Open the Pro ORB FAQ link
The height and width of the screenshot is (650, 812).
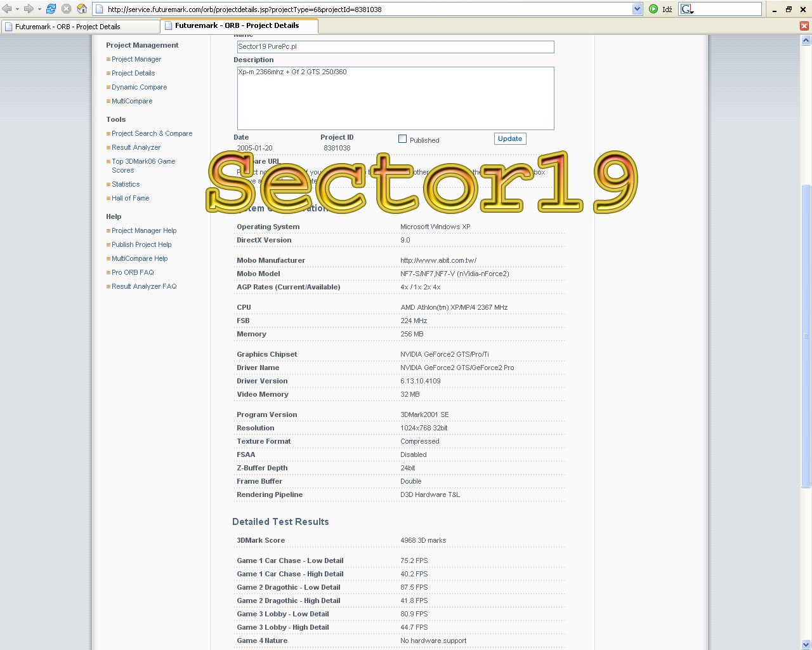(133, 272)
